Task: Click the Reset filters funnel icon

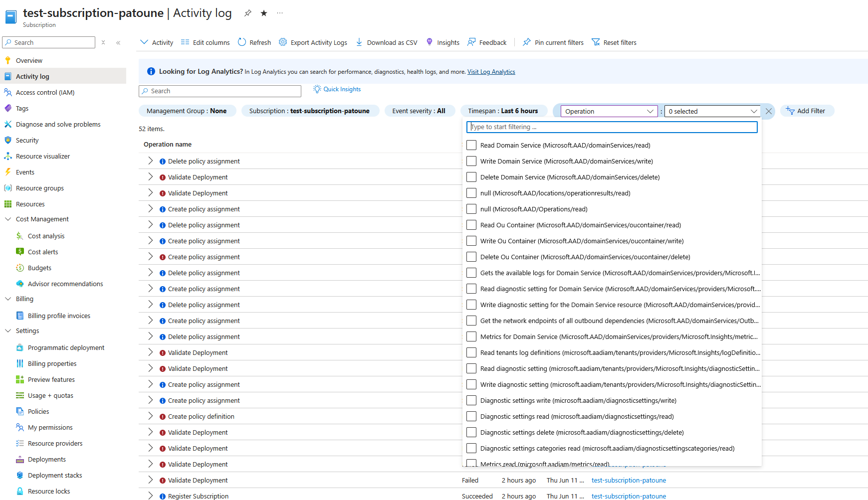Action: pos(596,42)
